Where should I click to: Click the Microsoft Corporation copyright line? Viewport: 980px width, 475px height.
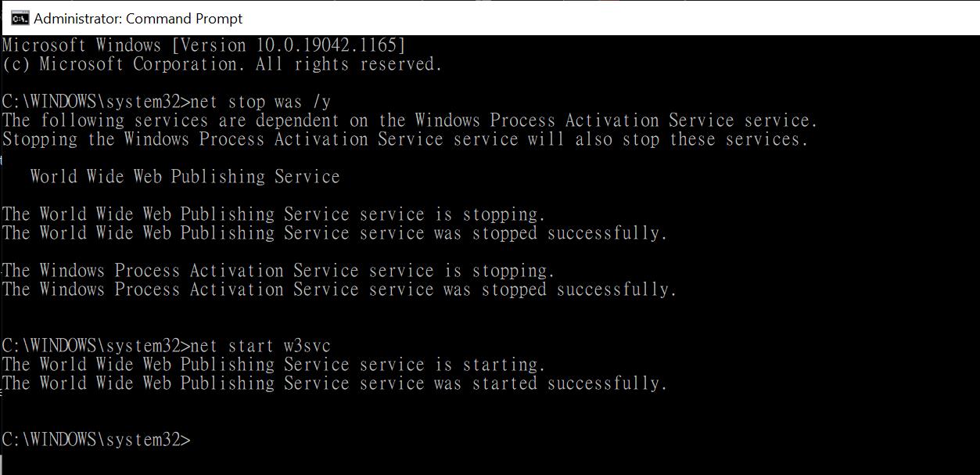coord(222,64)
